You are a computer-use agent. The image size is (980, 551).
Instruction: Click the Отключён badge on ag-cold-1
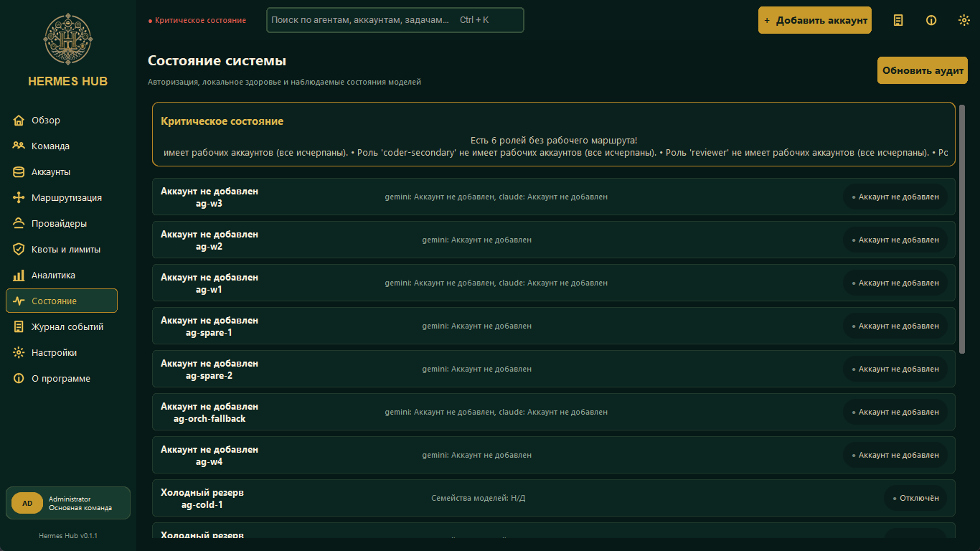(x=915, y=498)
